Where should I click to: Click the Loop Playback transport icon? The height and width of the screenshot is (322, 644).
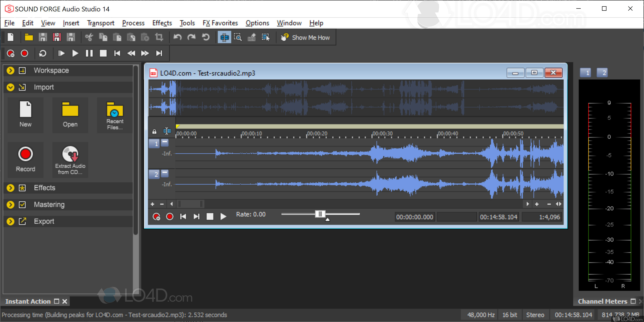pos(42,53)
